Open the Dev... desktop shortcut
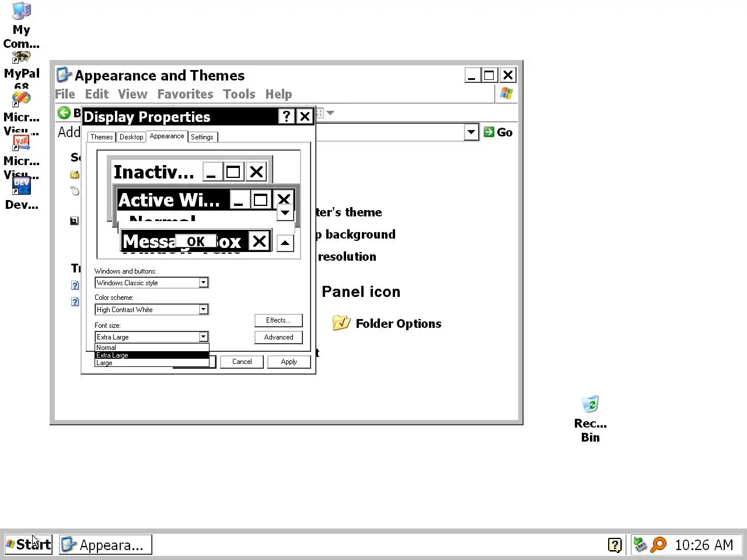 click(22, 194)
